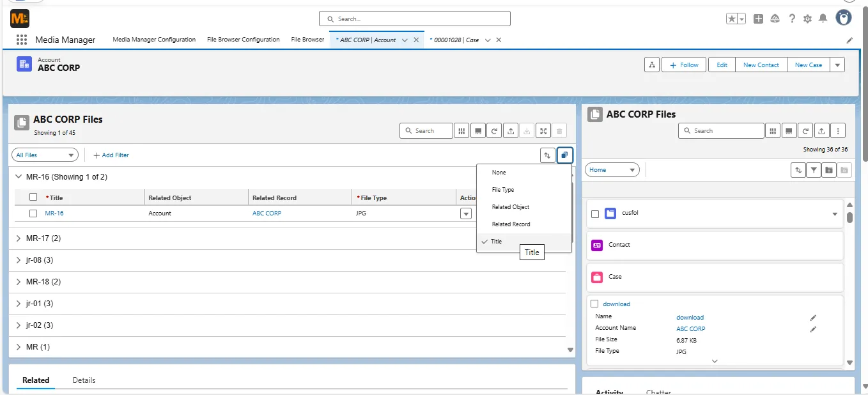Screen dimensions: 868x395
Task: Upload a file in right Files panel
Action: [x=822, y=131]
